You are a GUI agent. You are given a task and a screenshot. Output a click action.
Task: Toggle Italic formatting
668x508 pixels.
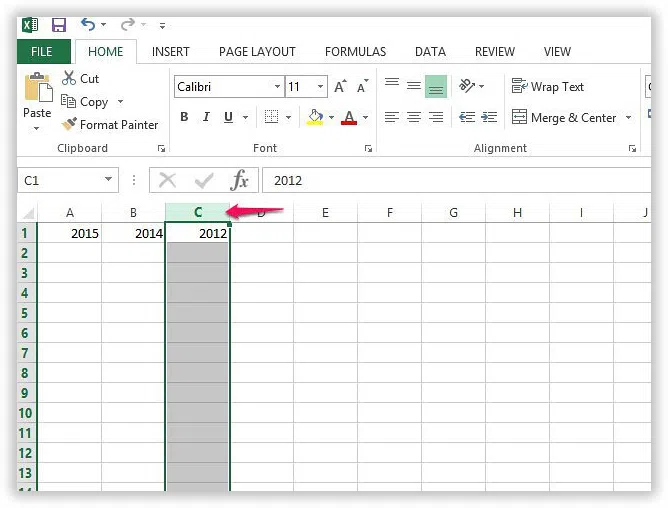(x=207, y=117)
